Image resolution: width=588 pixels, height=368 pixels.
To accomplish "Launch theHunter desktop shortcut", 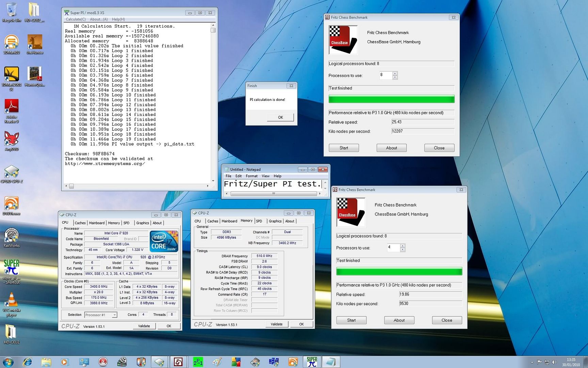I will pos(35,45).
